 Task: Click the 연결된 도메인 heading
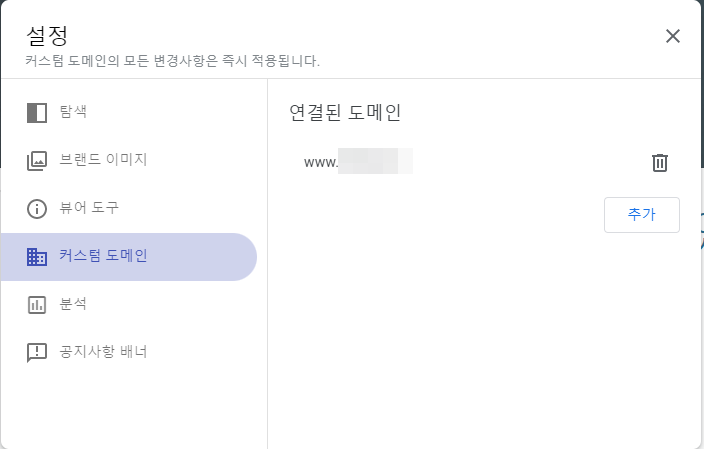(345, 112)
